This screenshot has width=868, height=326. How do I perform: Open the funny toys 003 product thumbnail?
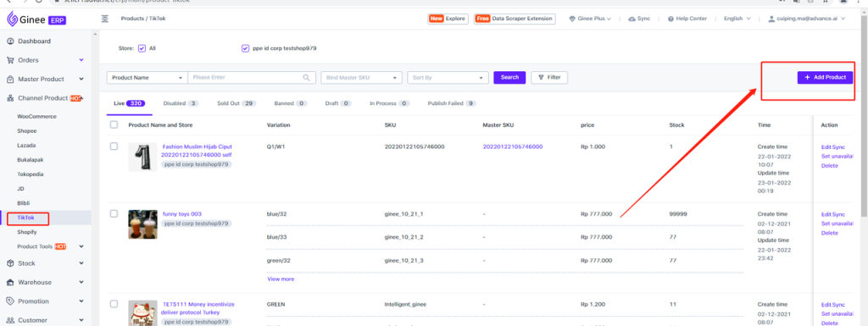142,224
